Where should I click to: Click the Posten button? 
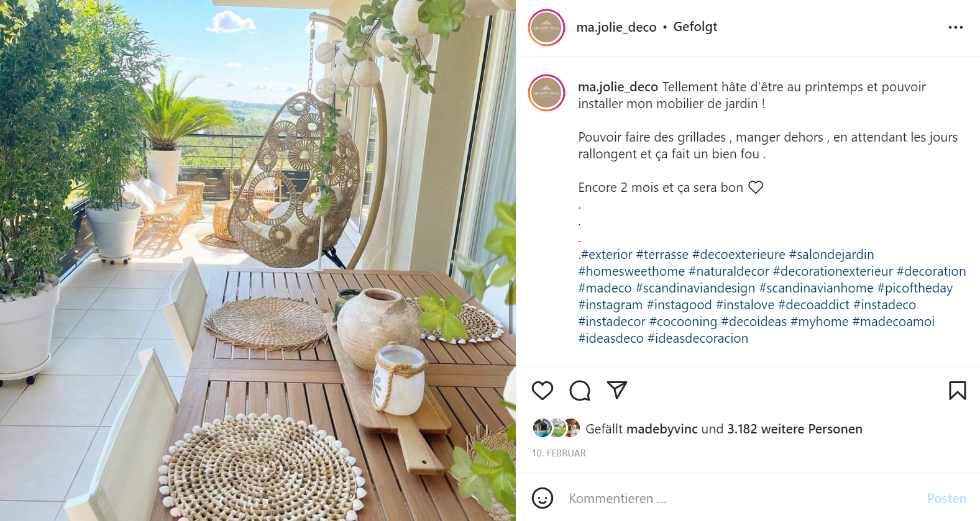pos(946,499)
